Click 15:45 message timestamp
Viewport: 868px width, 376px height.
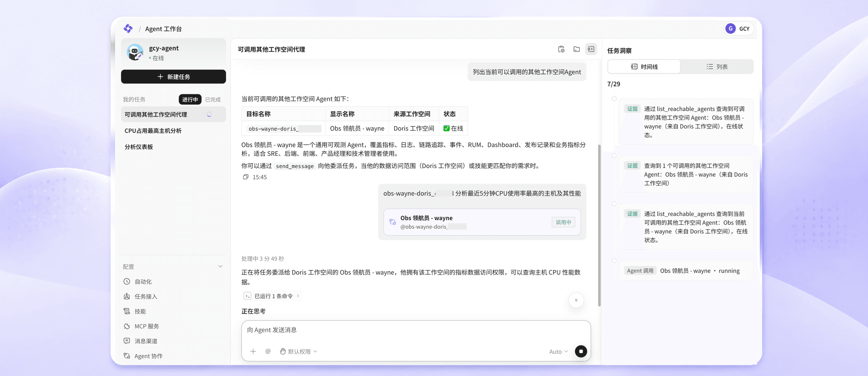point(259,177)
